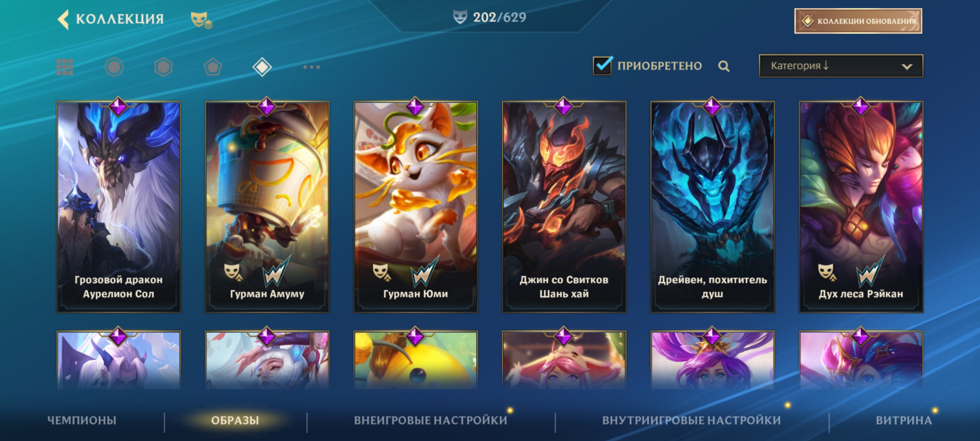Click the Коллекции обновления button

pyautogui.click(x=858, y=21)
